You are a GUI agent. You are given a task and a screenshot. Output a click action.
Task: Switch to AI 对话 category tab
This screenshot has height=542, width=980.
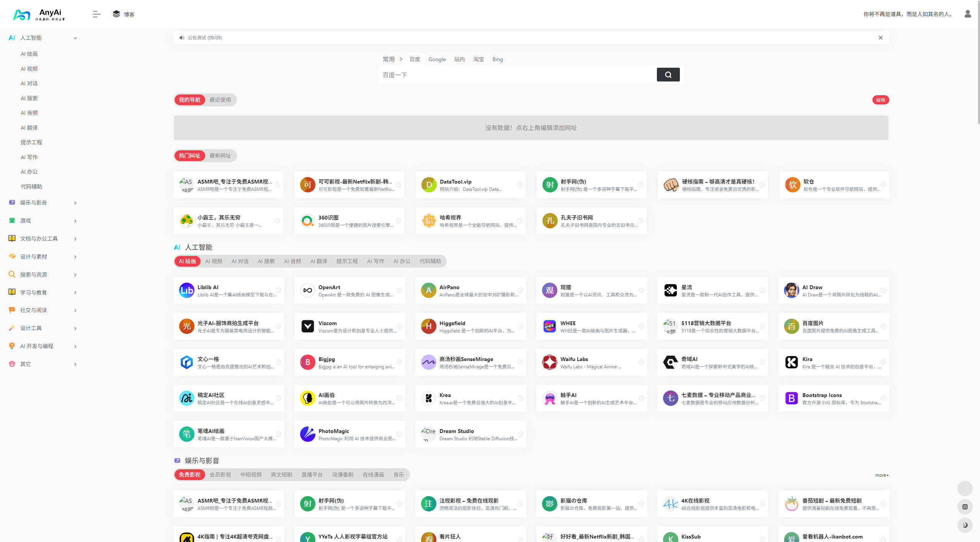[x=240, y=261]
